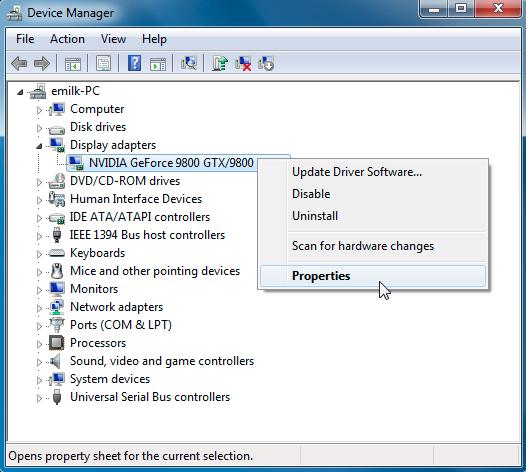The height and width of the screenshot is (472, 526).
Task: Click the Scan for hardware changes toolbar icon
Action: click(189, 63)
